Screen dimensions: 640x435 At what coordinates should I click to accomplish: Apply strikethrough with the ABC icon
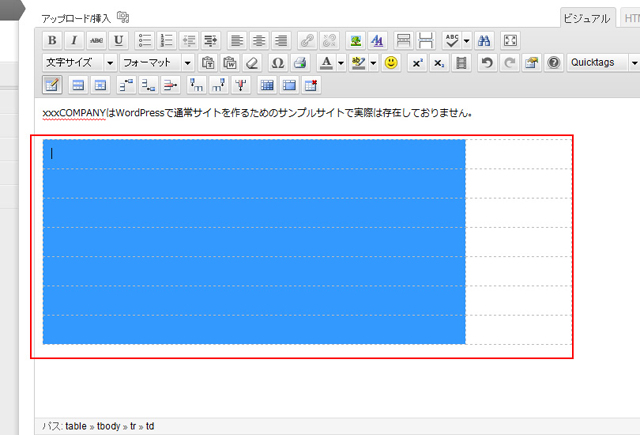tap(96, 40)
